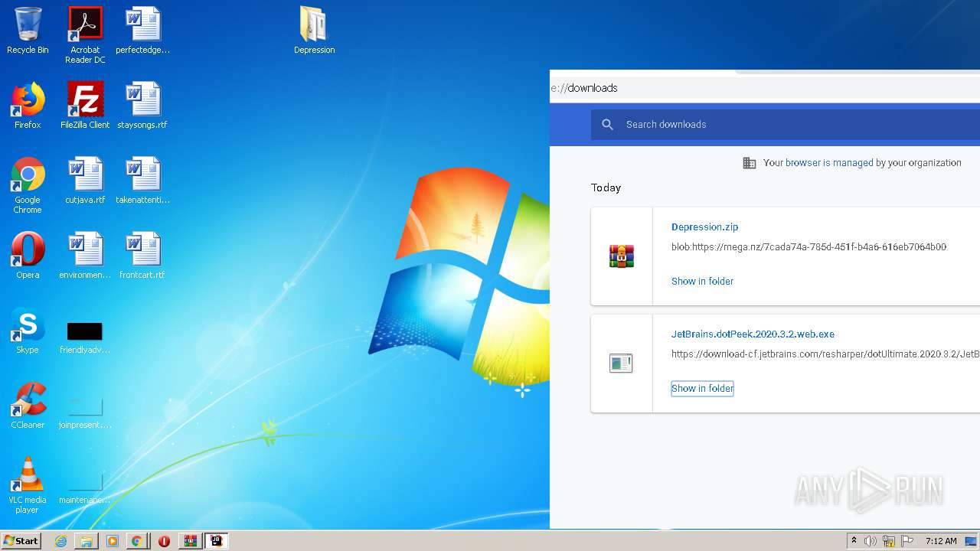The image size is (980, 551).
Task: Launch Skype from the desktop
Action: click(28, 331)
